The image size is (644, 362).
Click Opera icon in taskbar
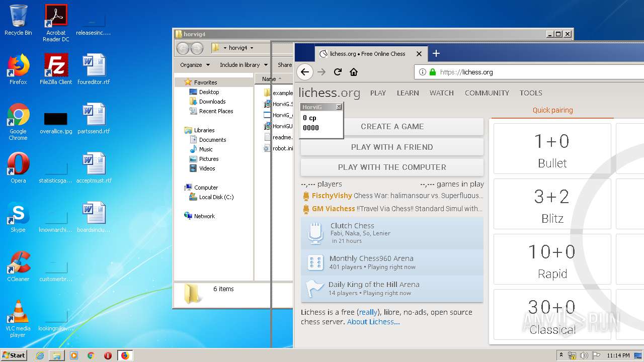pyautogui.click(x=108, y=355)
